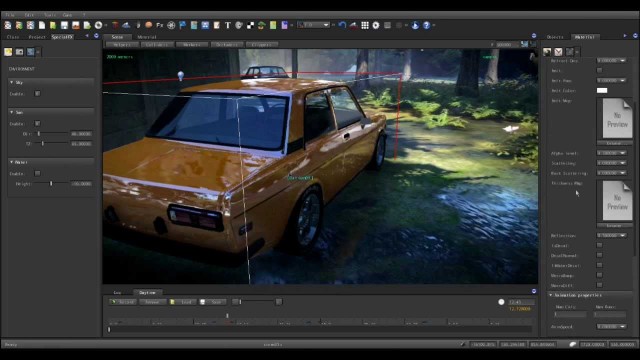Toggle the DecalNormal checkbox
Viewport: 640px width, 360px height.
[599, 255]
